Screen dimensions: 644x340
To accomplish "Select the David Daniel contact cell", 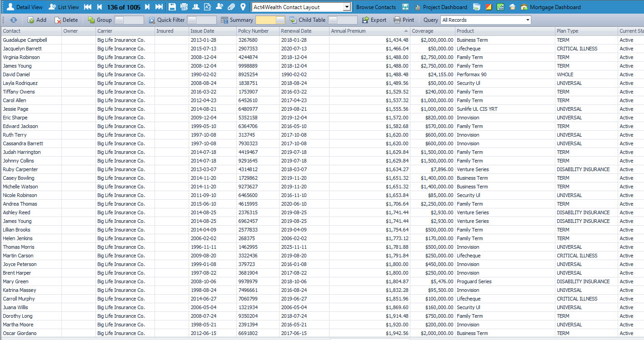I will point(31,74).
